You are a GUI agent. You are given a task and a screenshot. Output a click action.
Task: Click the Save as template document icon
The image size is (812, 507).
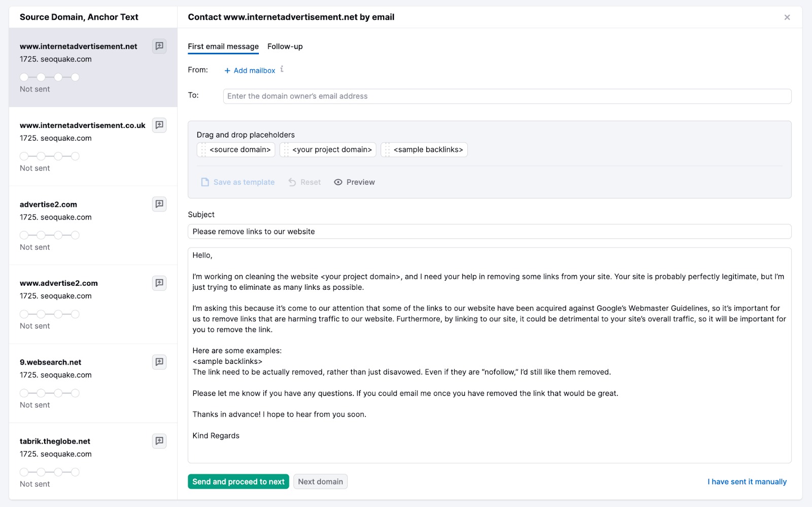pyautogui.click(x=205, y=182)
